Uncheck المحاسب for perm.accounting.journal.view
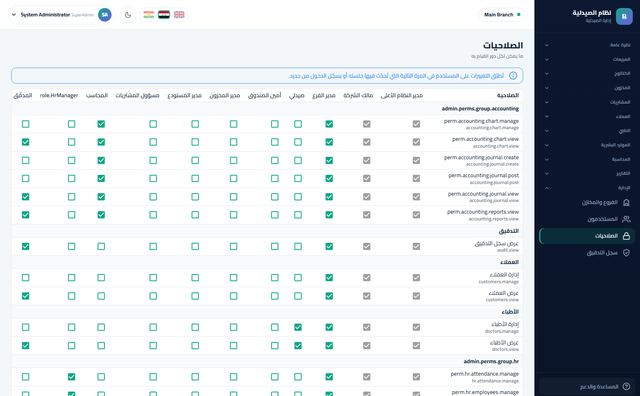 click(101, 197)
